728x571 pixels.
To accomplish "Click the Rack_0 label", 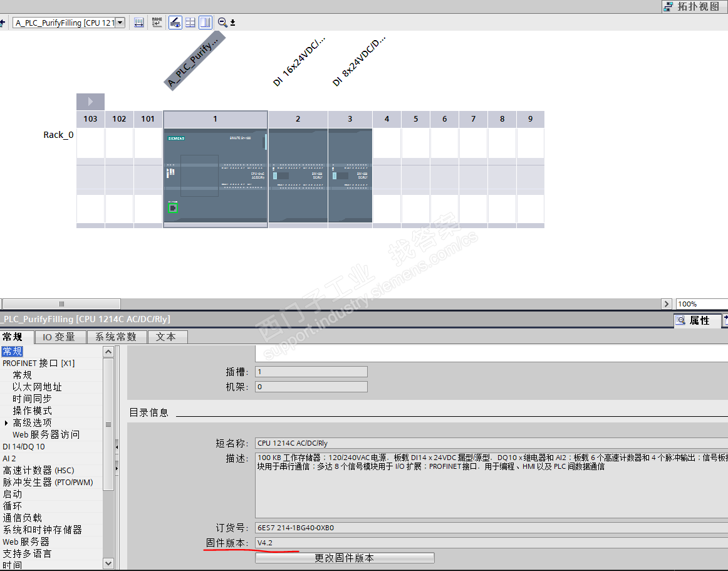I will [58, 135].
